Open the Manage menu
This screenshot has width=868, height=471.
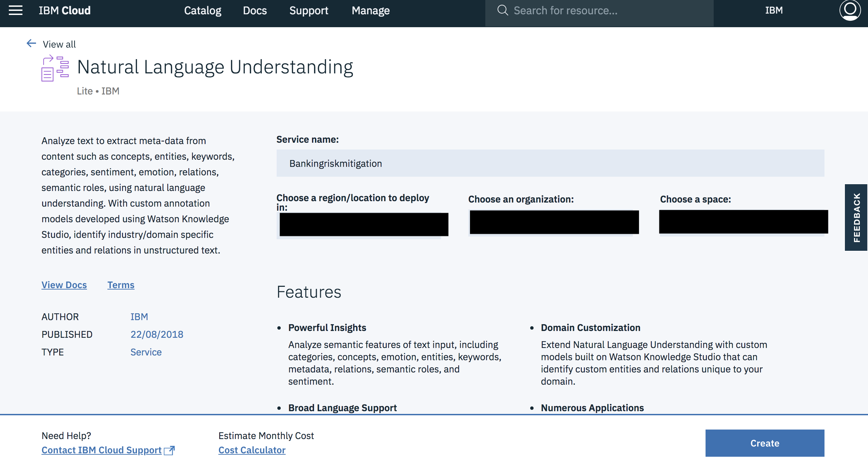[370, 11]
